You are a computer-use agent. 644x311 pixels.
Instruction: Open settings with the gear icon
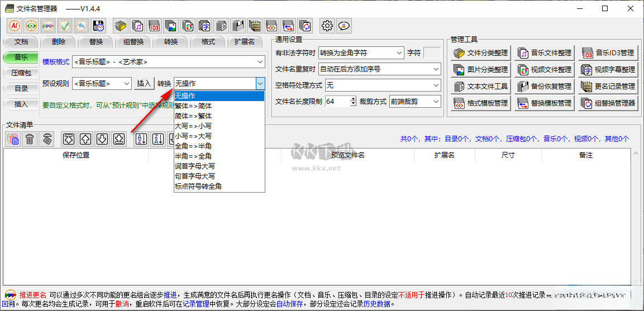pos(327,26)
